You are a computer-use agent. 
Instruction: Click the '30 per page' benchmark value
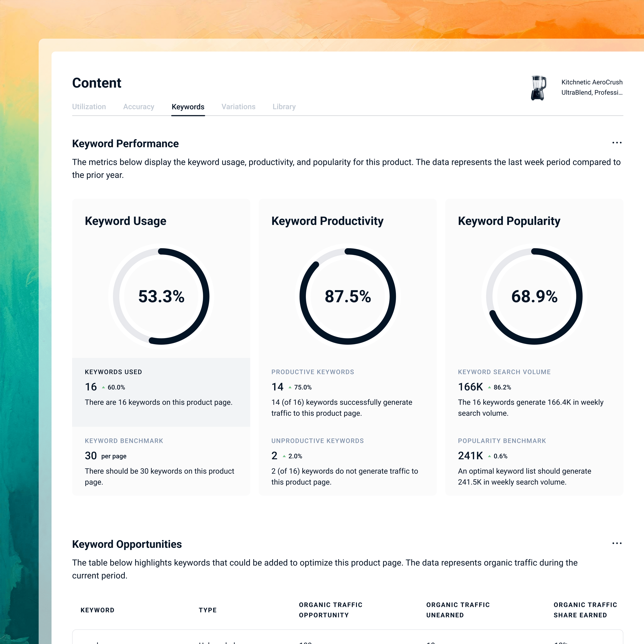(x=105, y=456)
